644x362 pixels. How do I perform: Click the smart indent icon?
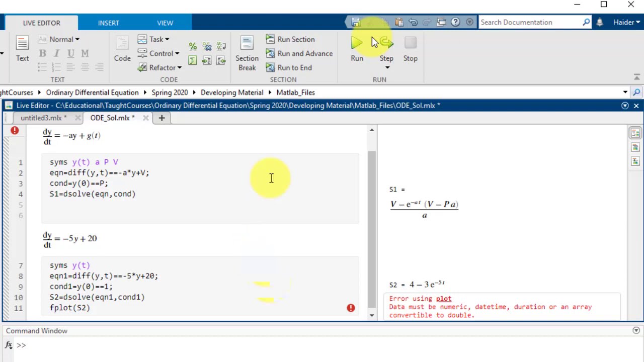pos(193,60)
